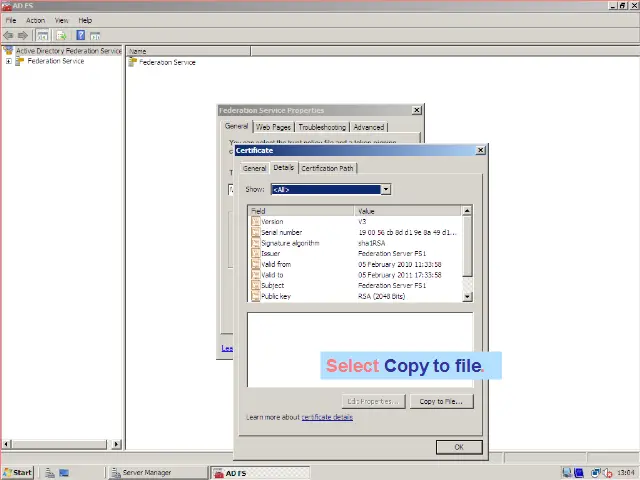This screenshot has width=640, height=480.
Task: Click OK in the Certificate dialog
Action: pos(458,447)
